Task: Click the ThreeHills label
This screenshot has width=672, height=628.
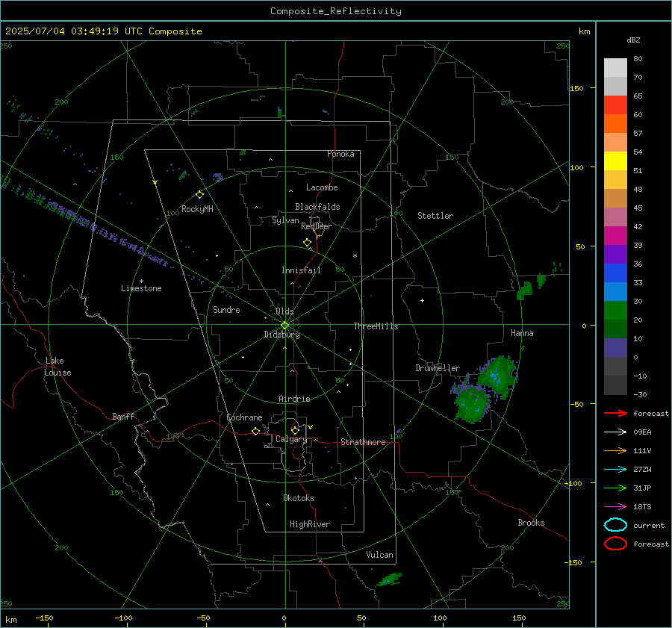Action: pyautogui.click(x=376, y=326)
